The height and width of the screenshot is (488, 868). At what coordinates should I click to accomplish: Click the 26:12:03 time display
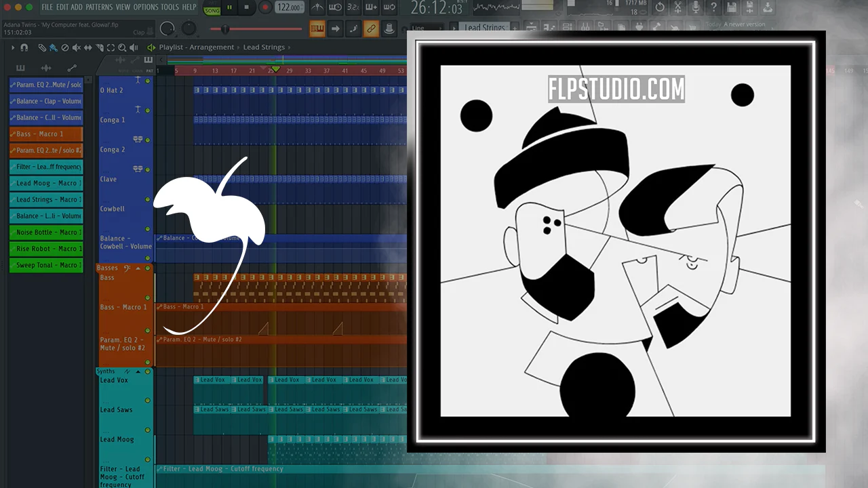(x=437, y=9)
